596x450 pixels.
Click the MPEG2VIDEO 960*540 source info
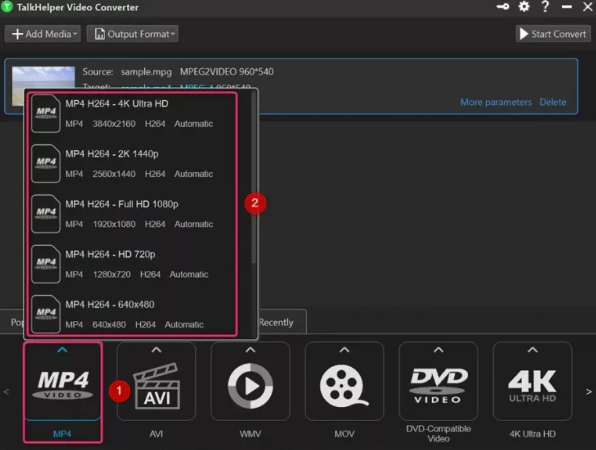227,72
